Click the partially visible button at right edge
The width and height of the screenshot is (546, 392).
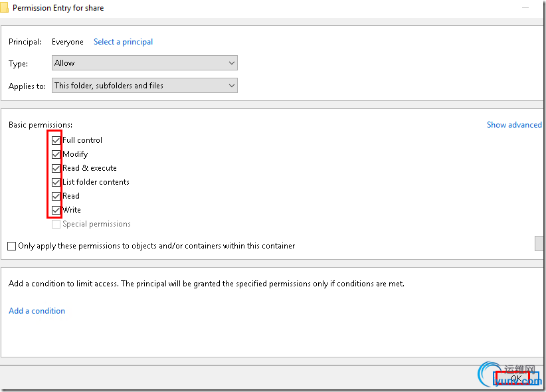(x=539, y=243)
